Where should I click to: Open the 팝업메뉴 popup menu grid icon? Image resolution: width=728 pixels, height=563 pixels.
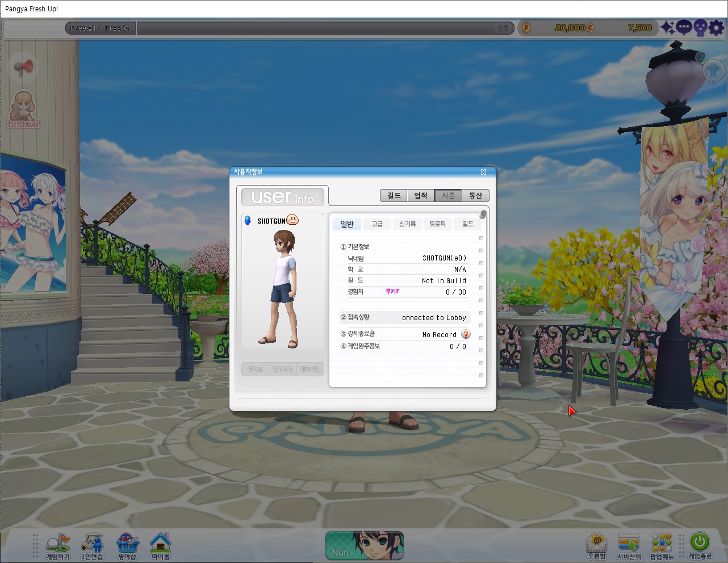pyautogui.click(x=662, y=545)
